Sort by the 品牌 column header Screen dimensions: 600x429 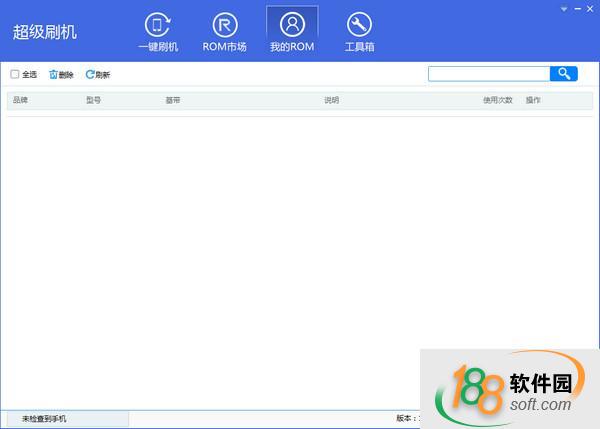[21, 101]
